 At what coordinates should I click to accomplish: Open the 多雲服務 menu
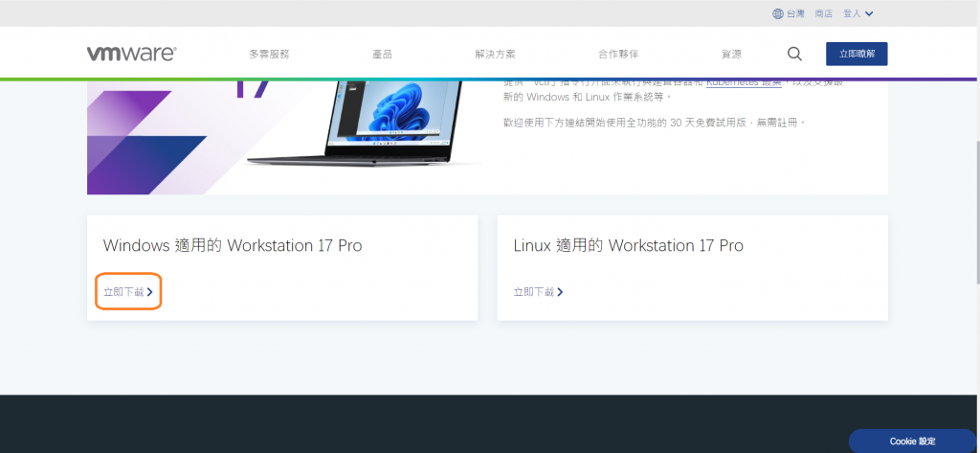point(269,55)
